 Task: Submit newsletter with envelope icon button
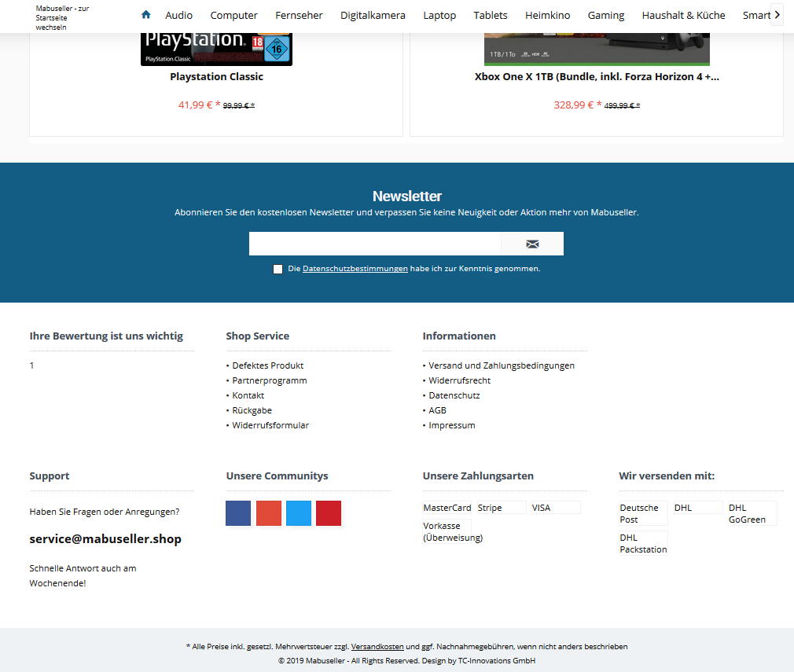(532, 244)
